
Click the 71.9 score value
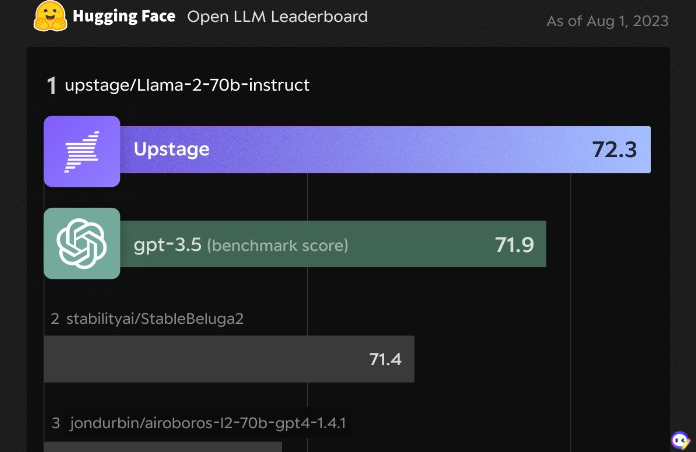click(x=514, y=244)
